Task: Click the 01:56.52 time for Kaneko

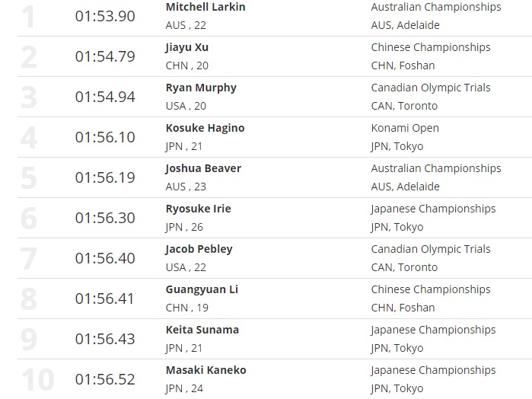Action: pyautogui.click(x=105, y=379)
